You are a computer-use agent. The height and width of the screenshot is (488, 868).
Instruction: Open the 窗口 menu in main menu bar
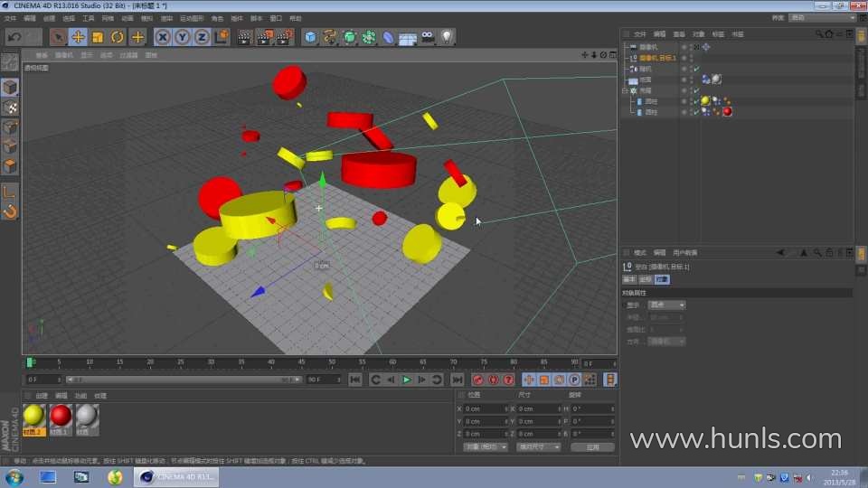point(276,18)
